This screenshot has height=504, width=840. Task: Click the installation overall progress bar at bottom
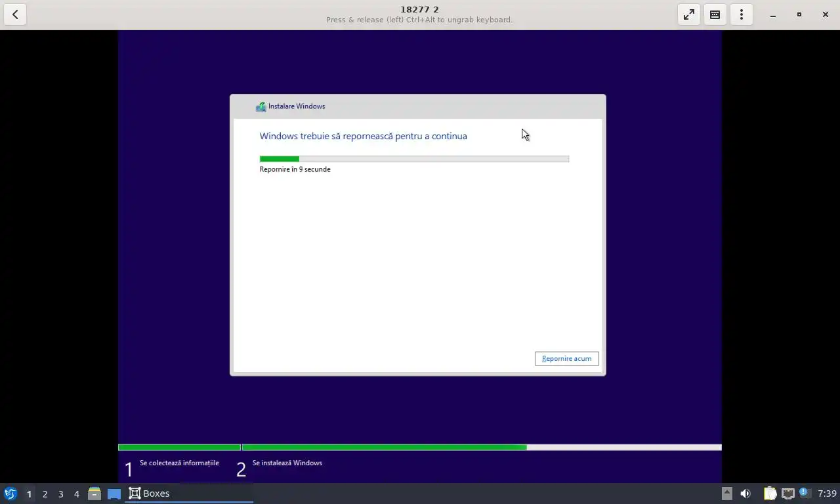tap(420, 448)
